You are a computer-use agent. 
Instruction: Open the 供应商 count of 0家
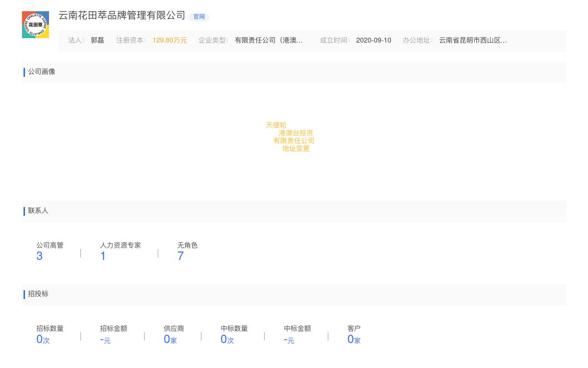click(170, 340)
